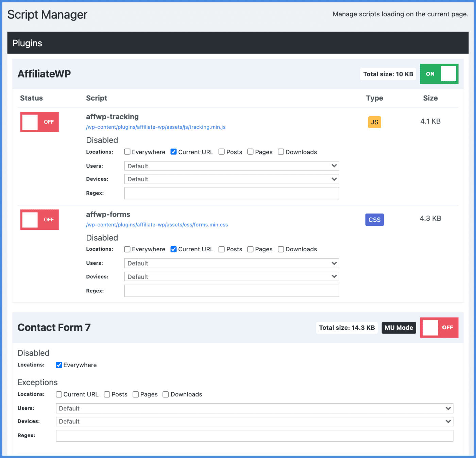Screen dimensions: 476x458
Task: Click the CSS type badge for affwp-forms
Action: (x=374, y=220)
